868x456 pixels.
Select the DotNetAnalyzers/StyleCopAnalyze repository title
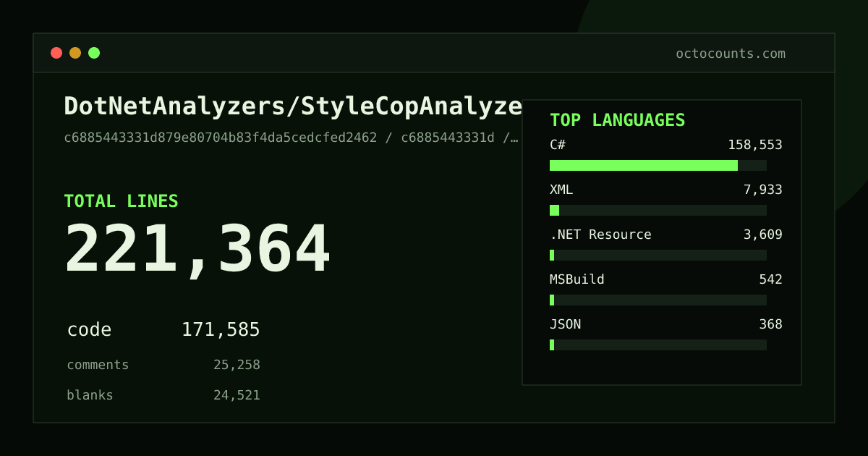(x=293, y=106)
